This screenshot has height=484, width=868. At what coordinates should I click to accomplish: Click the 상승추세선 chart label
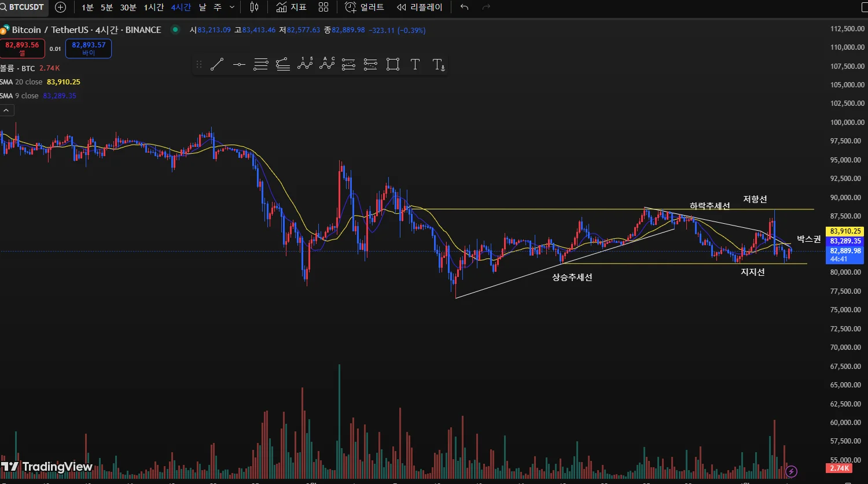click(x=572, y=278)
